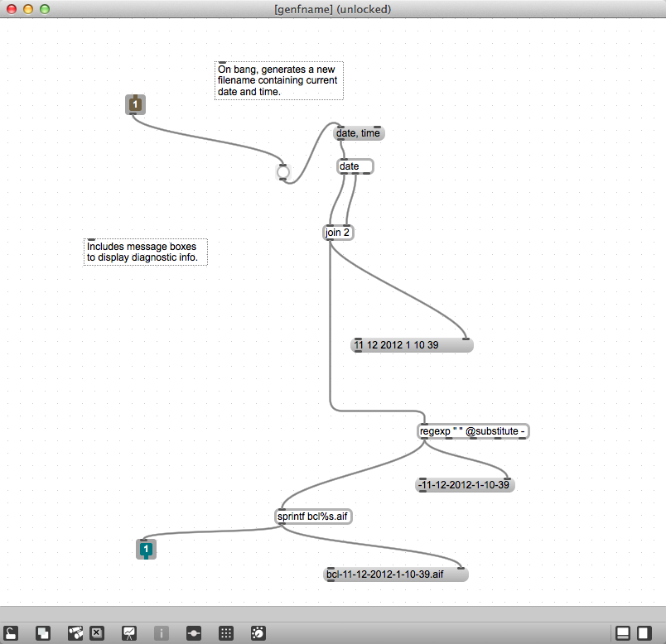The height and width of the screenshot is (644, 666).
Task: Toggle the right sidebar view icon
Action: click(x=644, y=633)
